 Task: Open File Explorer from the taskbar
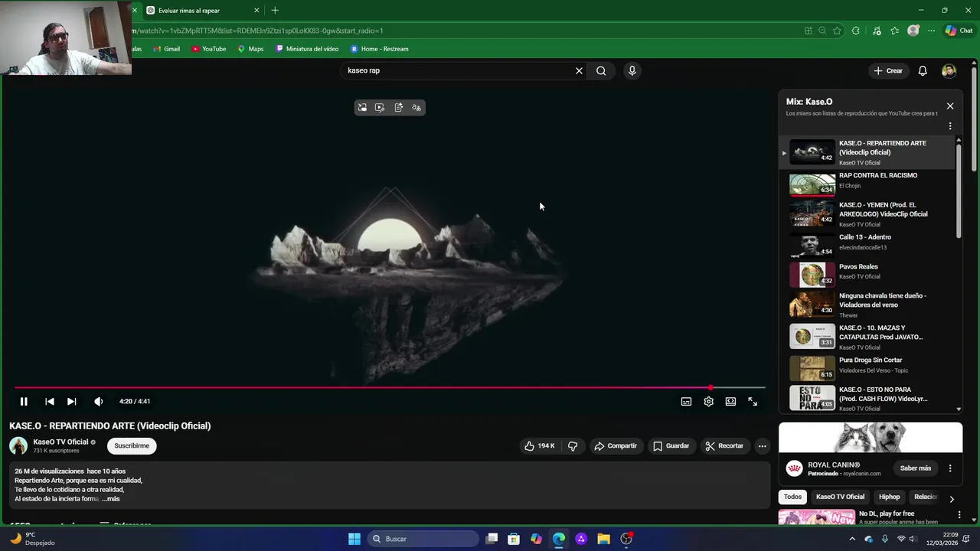coord(603,539)
